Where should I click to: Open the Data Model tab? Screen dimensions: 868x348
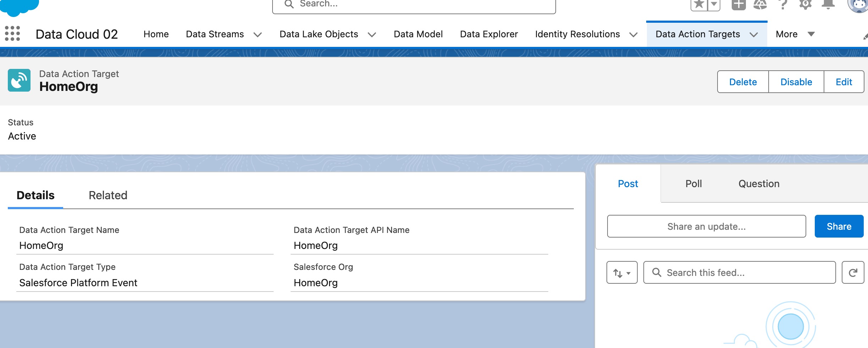418,34
